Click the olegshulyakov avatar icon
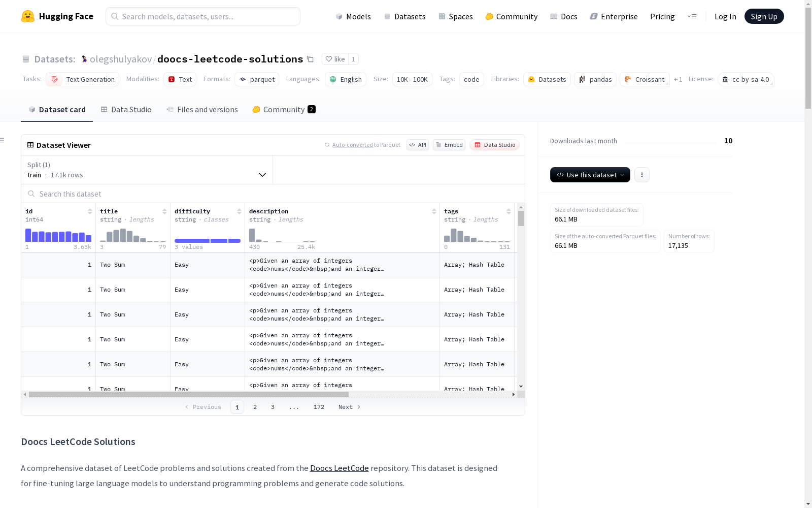The width and height of the screenshot is (812, 508). 84,59
